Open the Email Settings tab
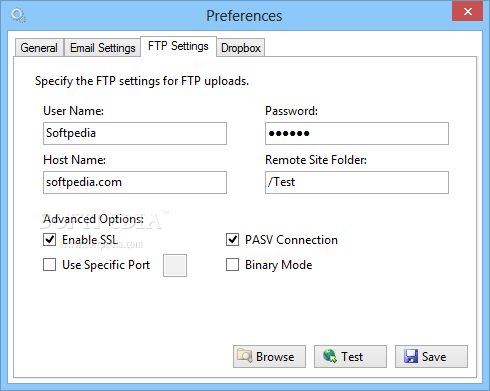The height and width of the screenshot is (391, 490). (x=102, y=48)
